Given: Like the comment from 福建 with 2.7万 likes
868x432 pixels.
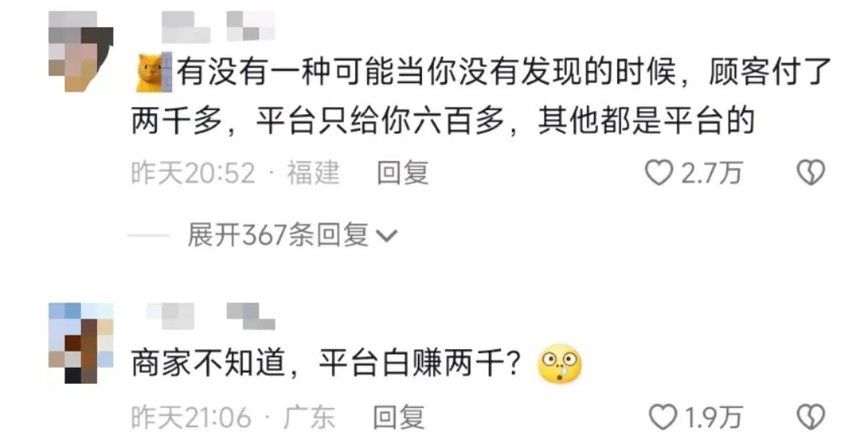Looking at the screenshot, I should (659, 173).
